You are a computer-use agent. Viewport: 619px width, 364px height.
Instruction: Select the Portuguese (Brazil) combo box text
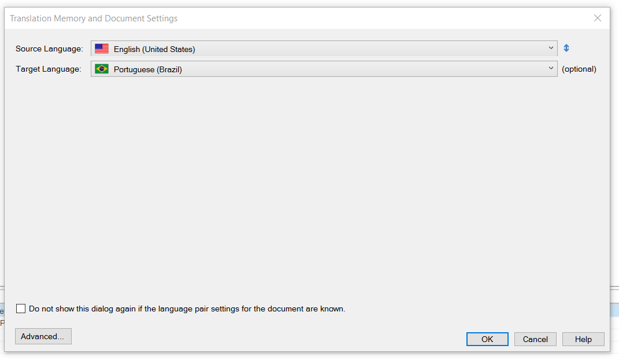point(147,69)
